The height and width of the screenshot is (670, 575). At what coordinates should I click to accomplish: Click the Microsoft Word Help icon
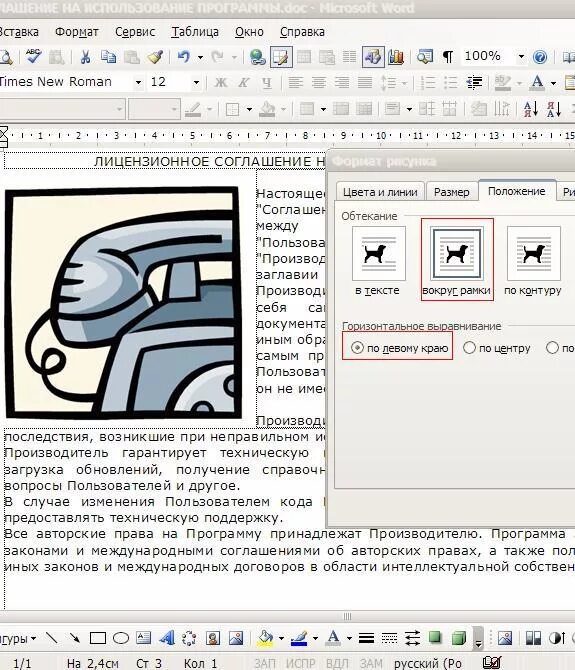click(x=540, y=56)
